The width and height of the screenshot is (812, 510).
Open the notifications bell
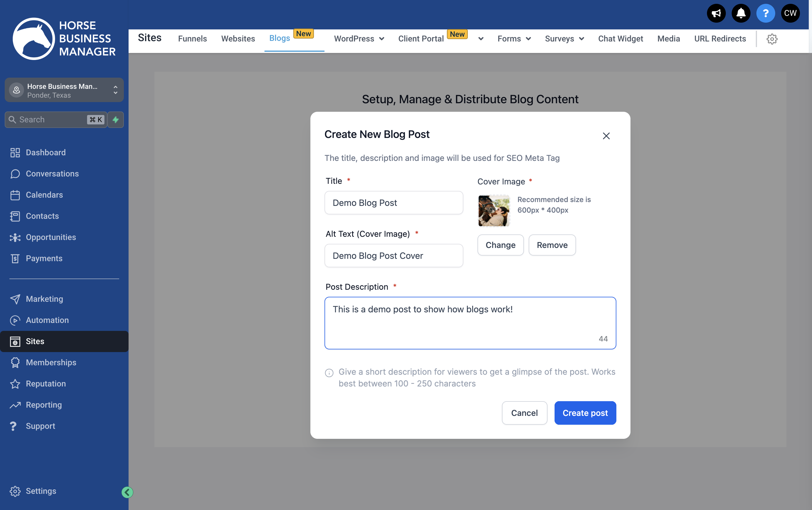(741, 13)
